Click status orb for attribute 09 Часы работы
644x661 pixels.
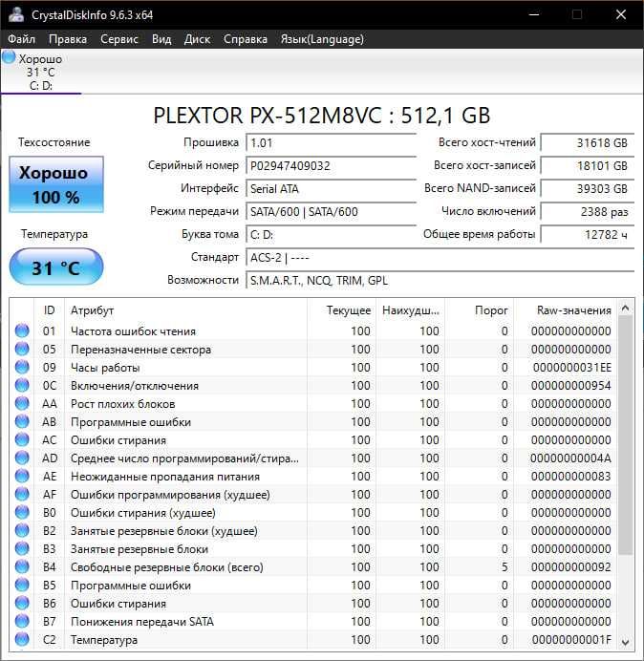22,367
